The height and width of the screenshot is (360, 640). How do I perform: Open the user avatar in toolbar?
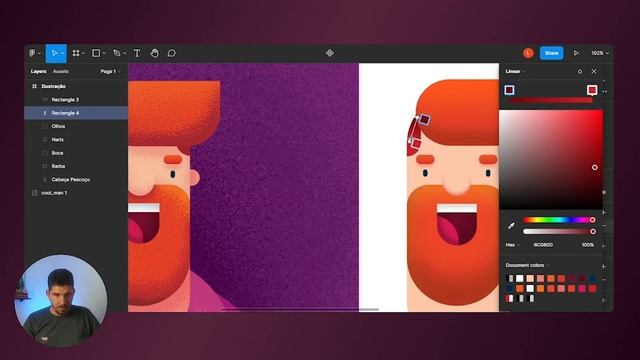[528, 53]
